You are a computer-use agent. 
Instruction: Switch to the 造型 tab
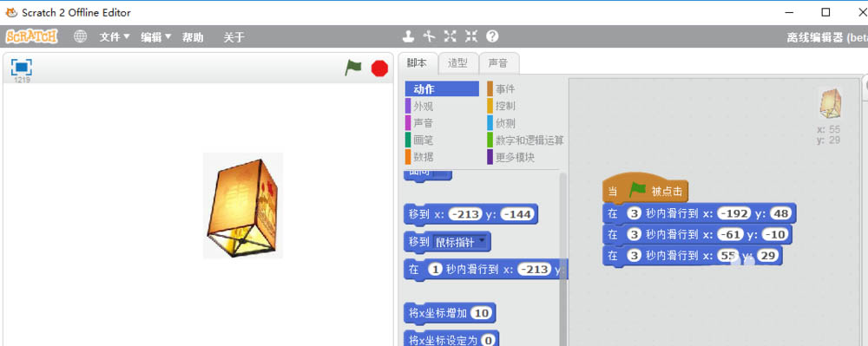pyautogui.click(x=457, y=63)
